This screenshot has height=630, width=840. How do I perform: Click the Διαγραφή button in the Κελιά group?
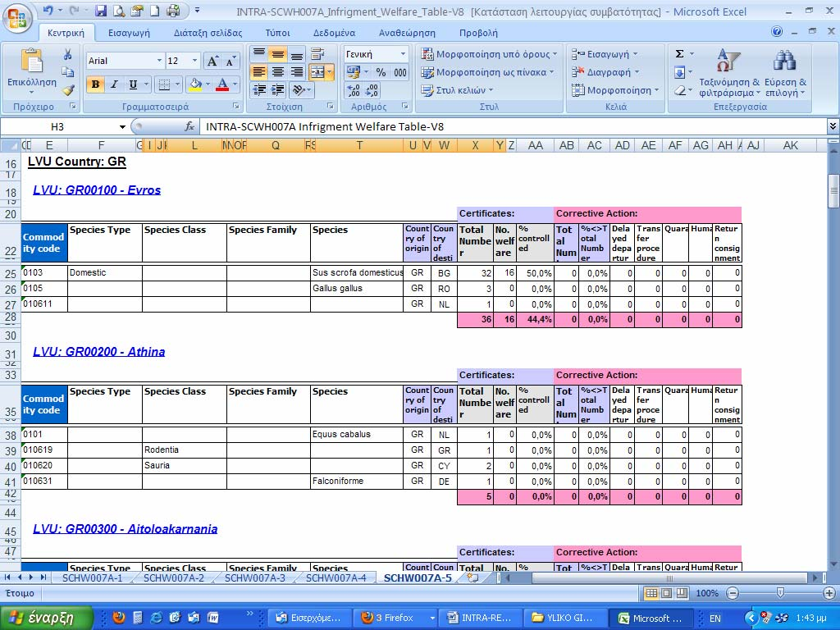point(605,72)
